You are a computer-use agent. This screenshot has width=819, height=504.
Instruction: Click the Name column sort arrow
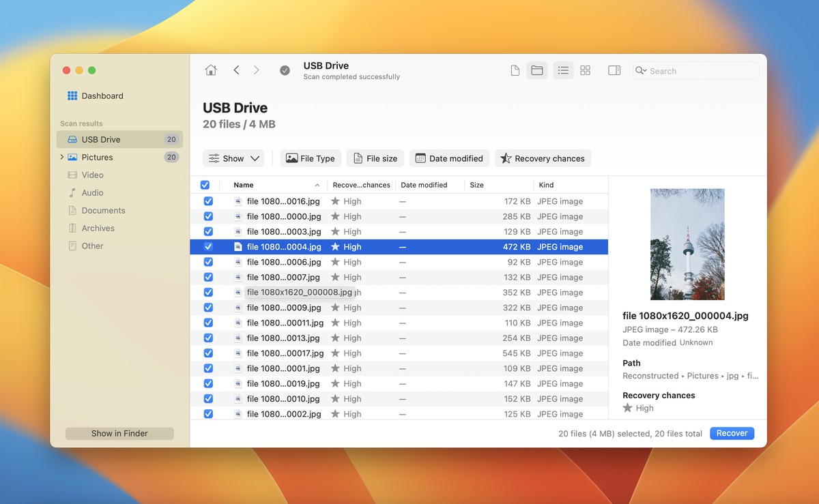point(317,185)
